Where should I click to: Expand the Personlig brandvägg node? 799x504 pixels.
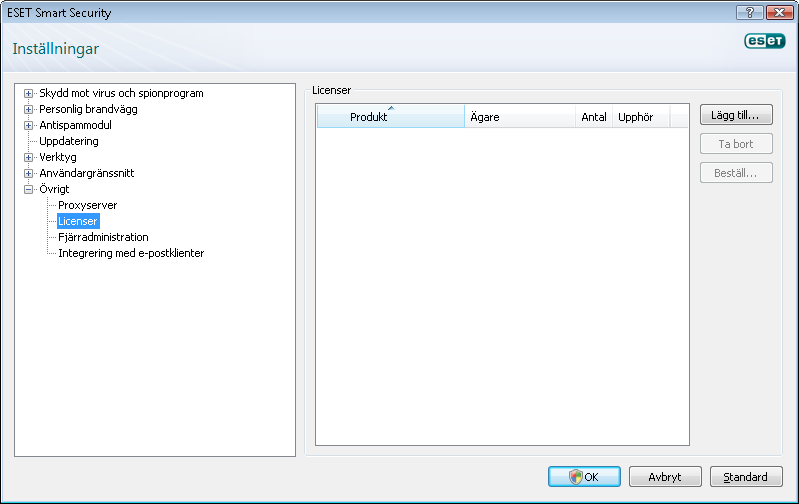29,109
